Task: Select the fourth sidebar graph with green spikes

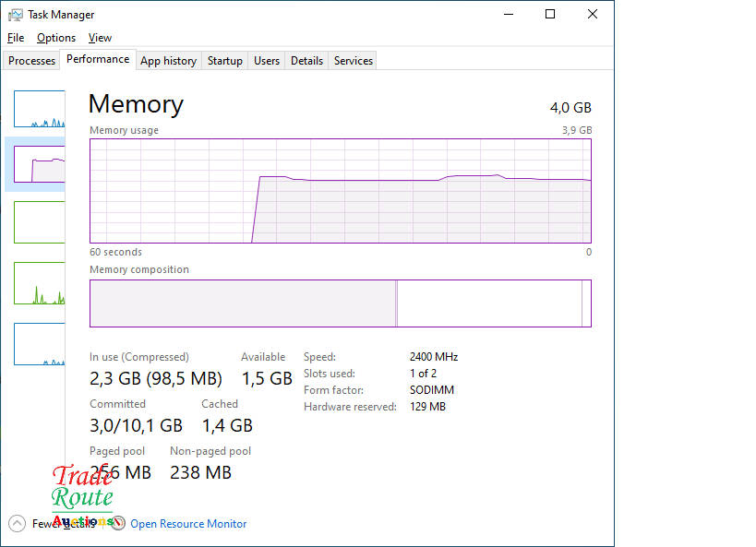Action: point(40,283)
